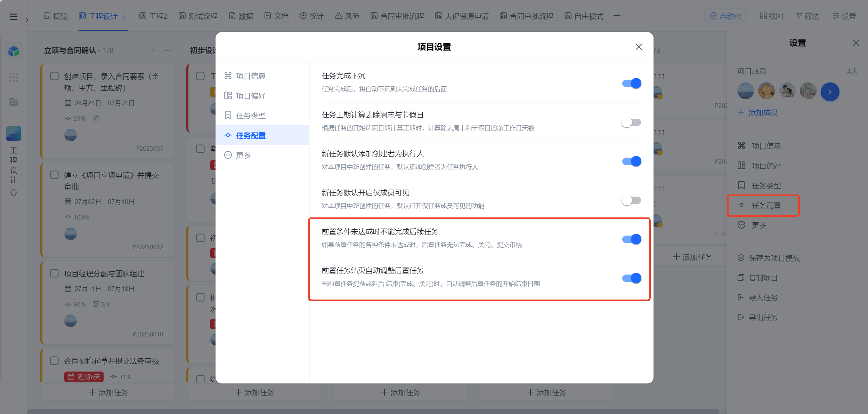Check the 创建项目，录入合同要素 task checkbox
The image size is (868, 414).
55,76
